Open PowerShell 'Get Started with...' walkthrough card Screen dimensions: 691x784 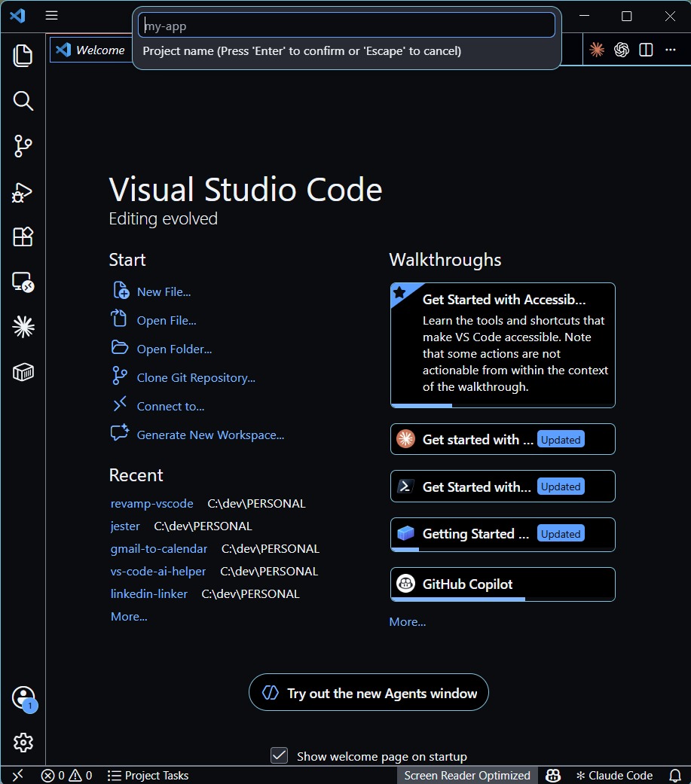[x=503, y=486]
